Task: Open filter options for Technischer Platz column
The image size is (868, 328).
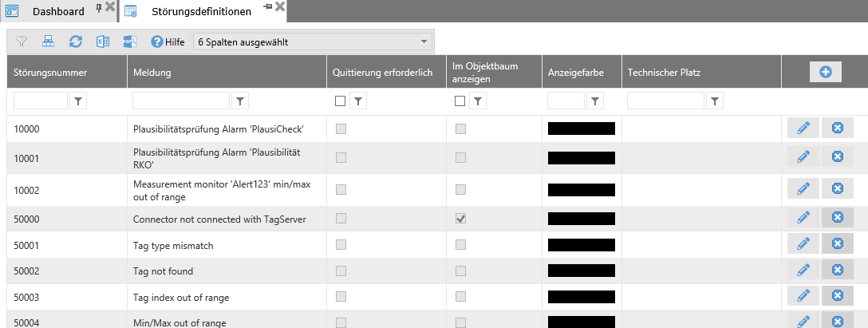Action: pyautogui.click(x=716, y=101)
